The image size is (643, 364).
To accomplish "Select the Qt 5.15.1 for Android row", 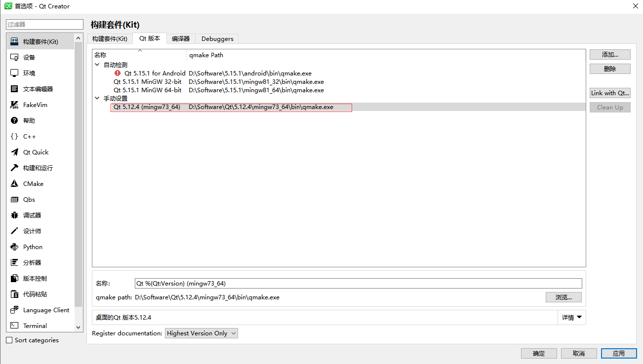I will pos(339,73).
